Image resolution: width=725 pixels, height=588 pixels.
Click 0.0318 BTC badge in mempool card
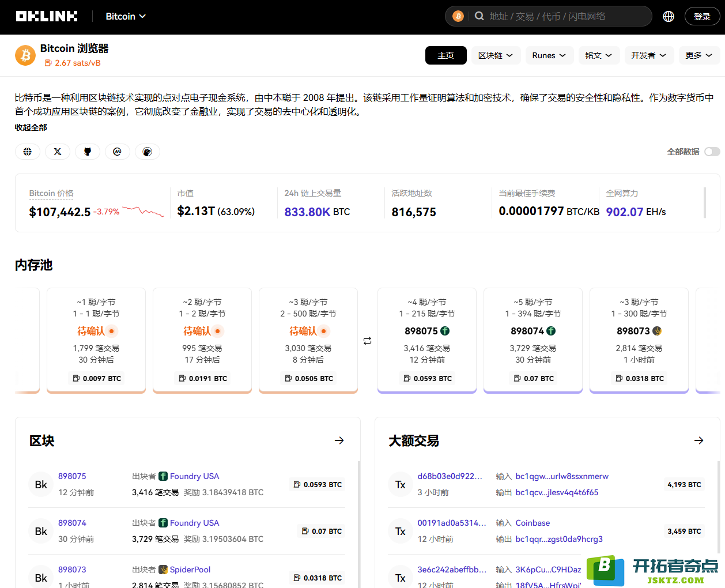coord(639,378)
